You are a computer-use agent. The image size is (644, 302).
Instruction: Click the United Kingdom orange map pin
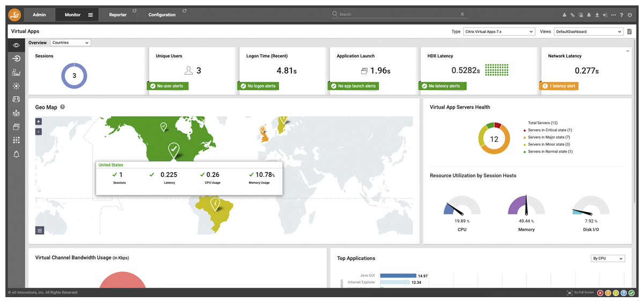pyautogui.click(x=262, y=130)
